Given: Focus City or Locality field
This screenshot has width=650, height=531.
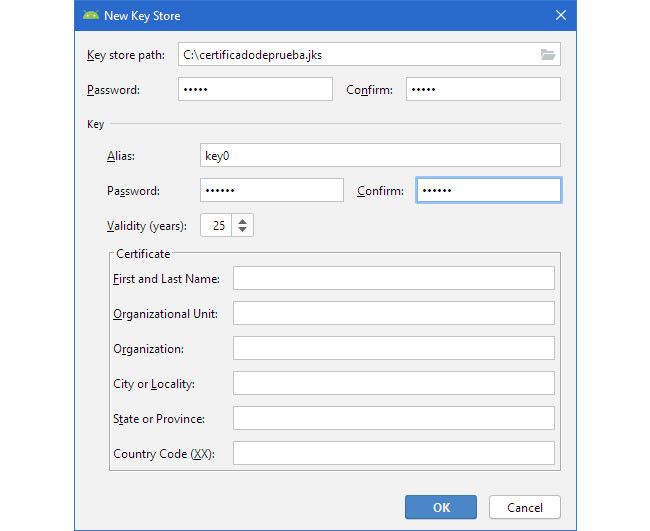Looking at the screenshot, I should (394, 383).
